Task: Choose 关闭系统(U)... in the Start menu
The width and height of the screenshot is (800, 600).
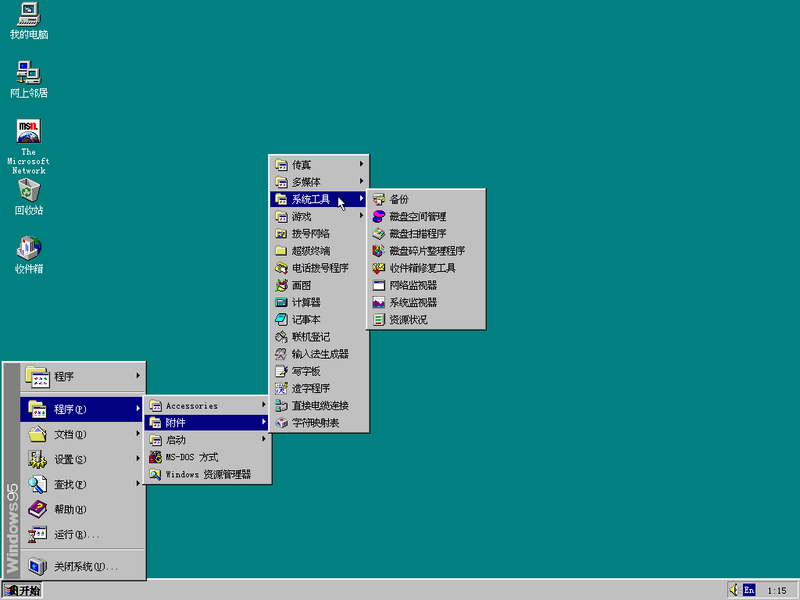Action: tap(82, 566)
